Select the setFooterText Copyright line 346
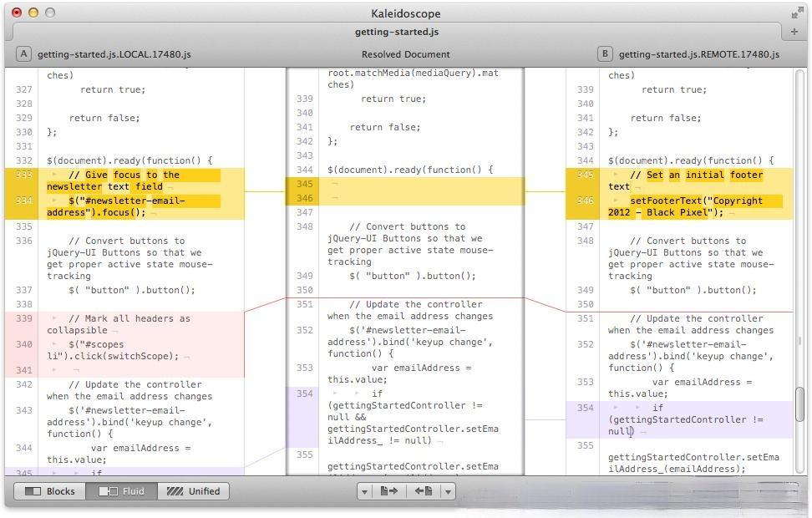This screenshot has width=812, height=518. (679, 206)
